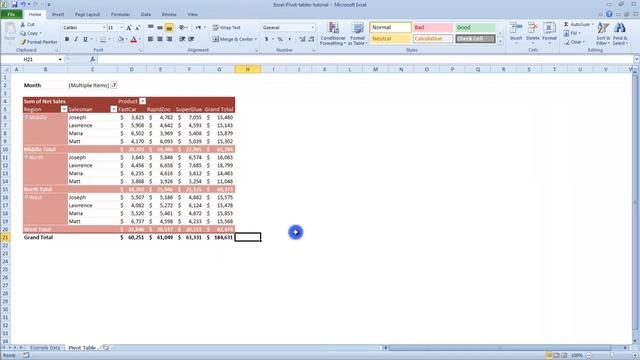Apply the fill color bucket
The width and height of the screenshot is (640, 360).
120,39
